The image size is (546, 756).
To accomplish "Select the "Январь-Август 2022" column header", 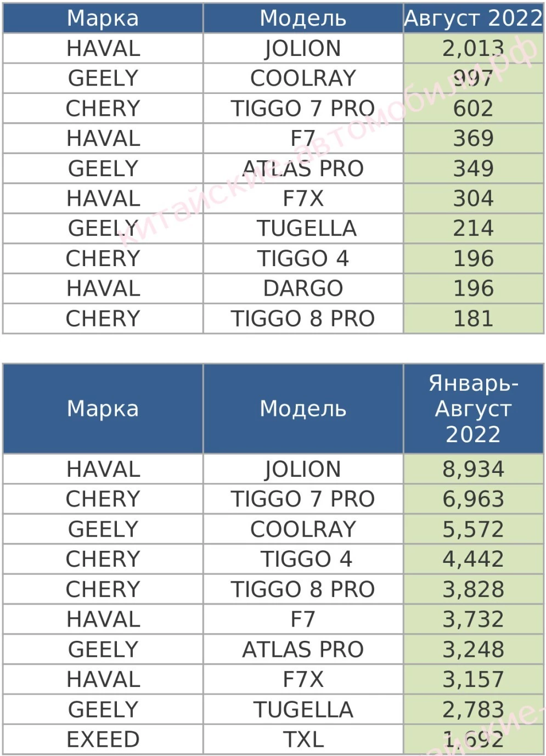I will [x=473, y=409].
